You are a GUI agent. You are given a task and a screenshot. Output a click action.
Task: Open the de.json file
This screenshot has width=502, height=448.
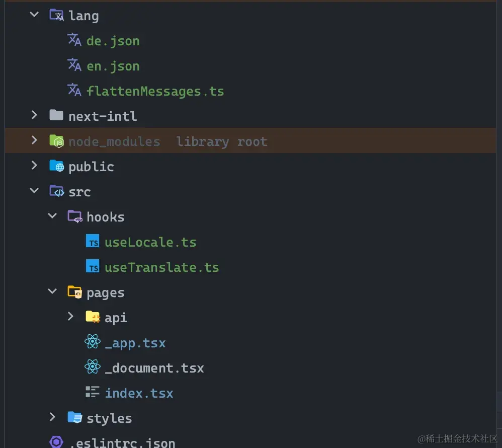[113, 41]
